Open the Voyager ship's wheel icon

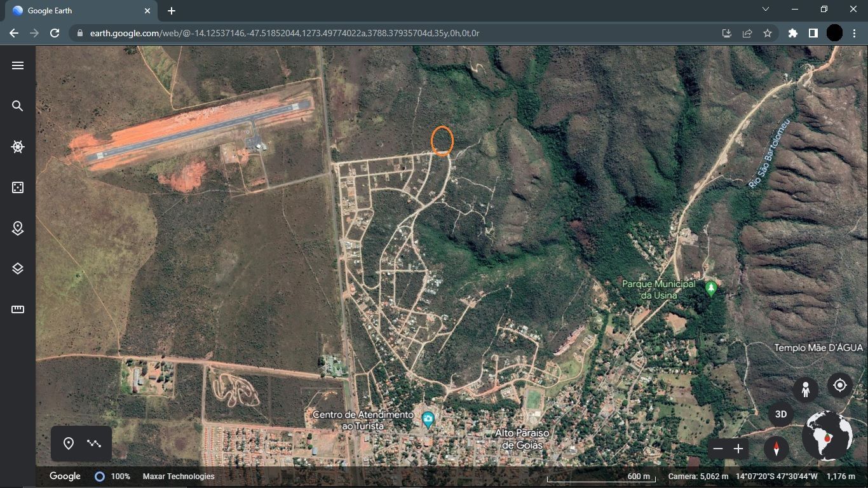pos(18,147)
